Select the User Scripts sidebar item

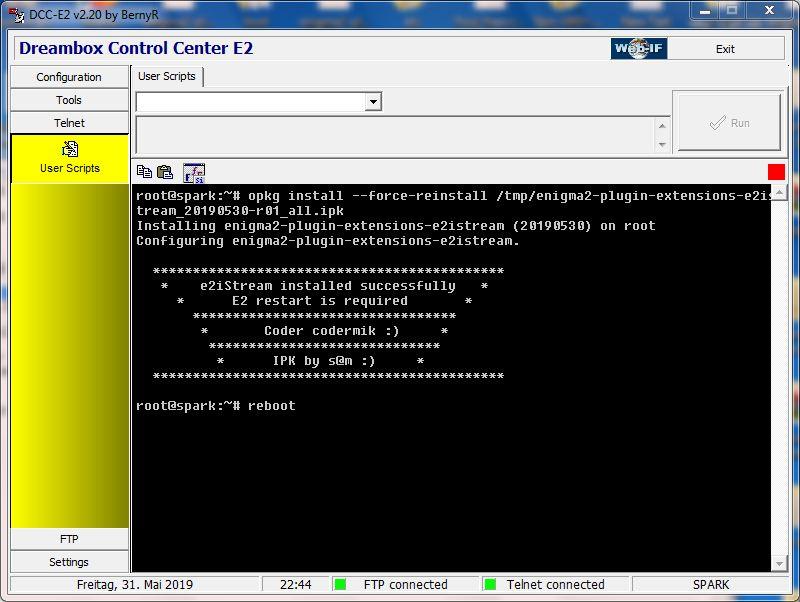(x=70, y=159)
